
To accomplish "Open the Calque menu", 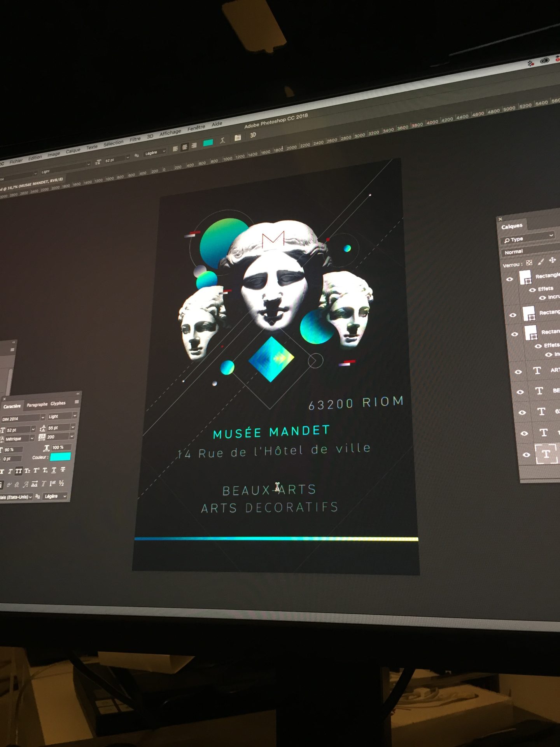I will pyautogui.click(x=73, y=150).
